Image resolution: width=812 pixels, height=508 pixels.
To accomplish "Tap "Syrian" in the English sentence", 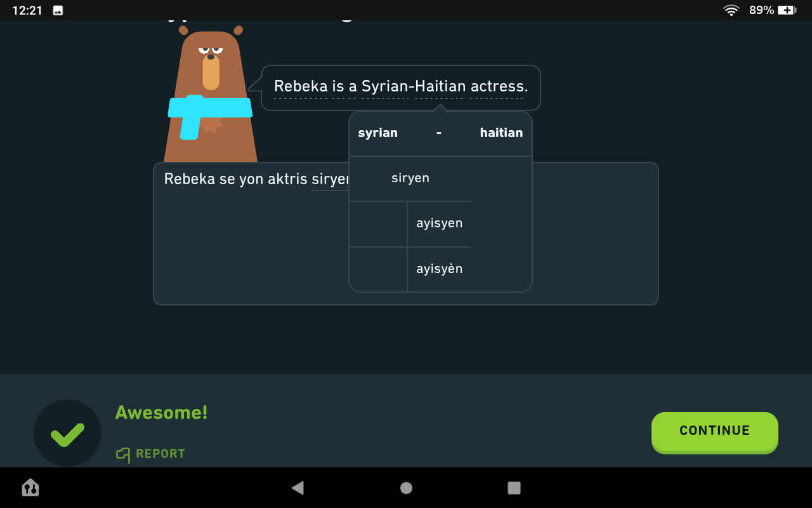I will 384,86.
